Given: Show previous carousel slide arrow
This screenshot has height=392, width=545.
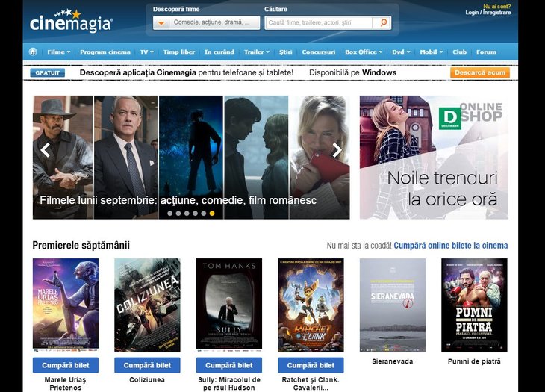Looking at the screenshot, I should point(46,150).
